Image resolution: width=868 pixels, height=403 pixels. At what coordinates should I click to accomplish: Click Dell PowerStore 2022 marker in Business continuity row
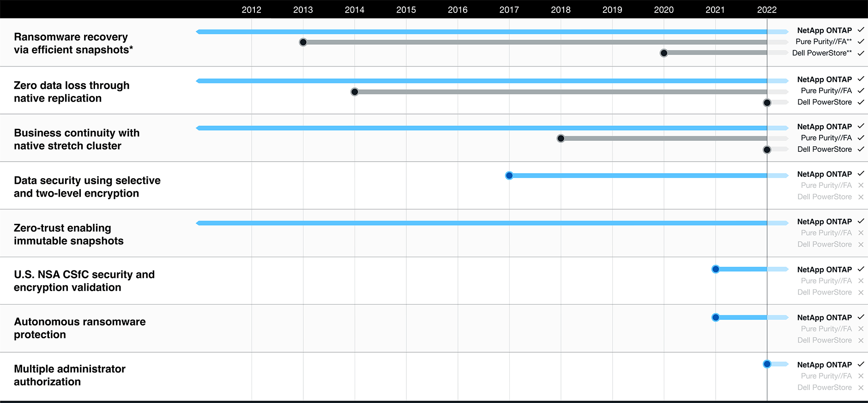pyautogui.click(x=767, y=150)
